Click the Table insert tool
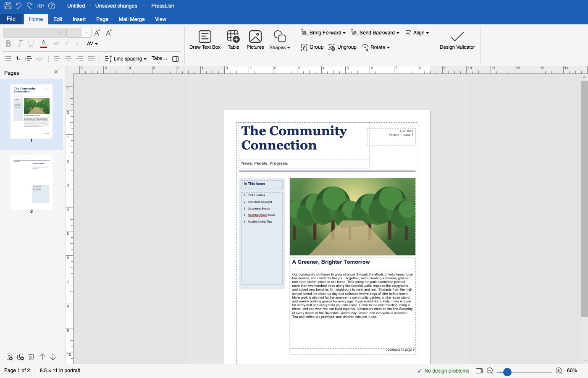The width and height of the screenshot is (588, 378). point(233,40)
